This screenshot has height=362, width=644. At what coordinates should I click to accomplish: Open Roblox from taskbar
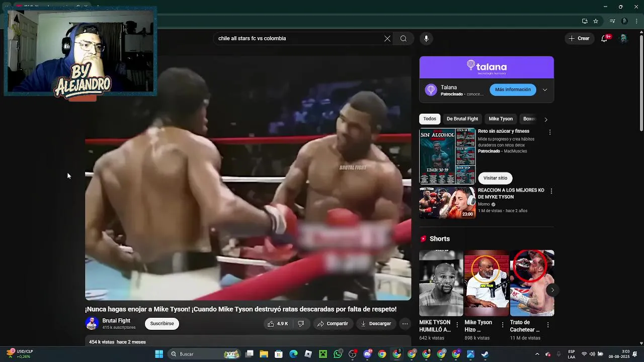[308, 354]
